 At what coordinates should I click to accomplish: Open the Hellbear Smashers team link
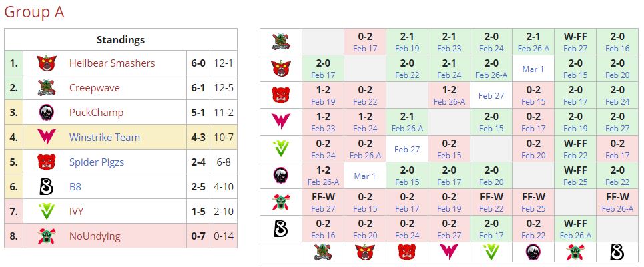[x=111, y=63]
